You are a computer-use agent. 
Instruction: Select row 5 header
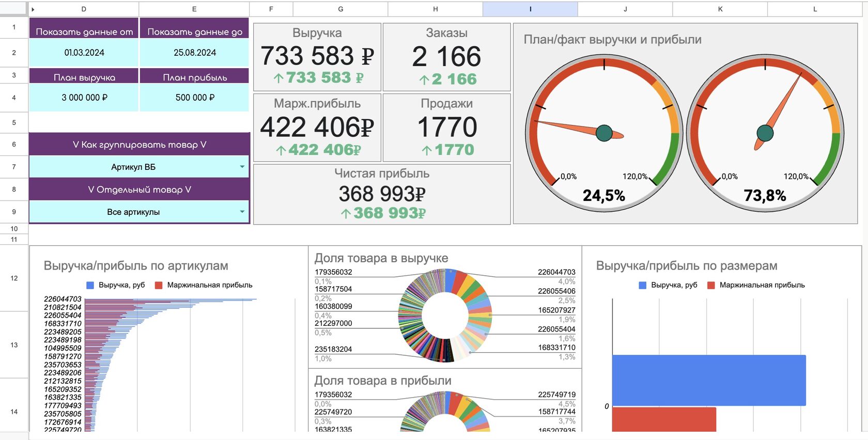click(14, 122)
